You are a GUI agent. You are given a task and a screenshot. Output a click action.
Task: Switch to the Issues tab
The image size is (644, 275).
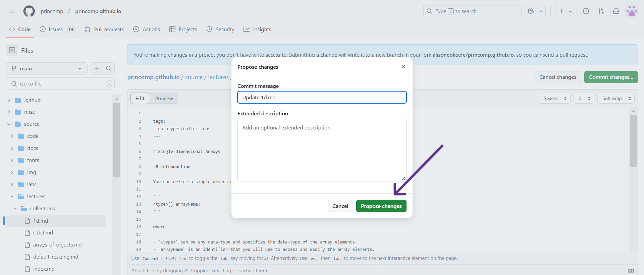(57, 29)
